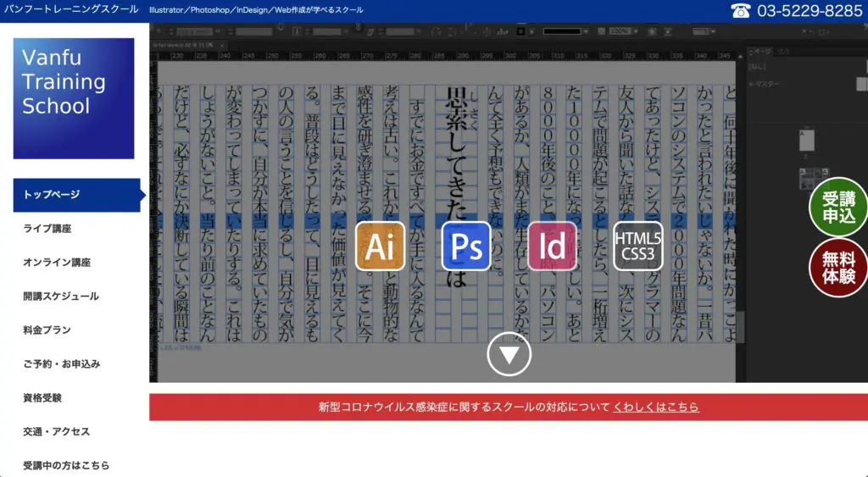Screen dimensions: 868x477
Task: Open ご予約・お申込み in the sidebar
Action: point(62,364)
